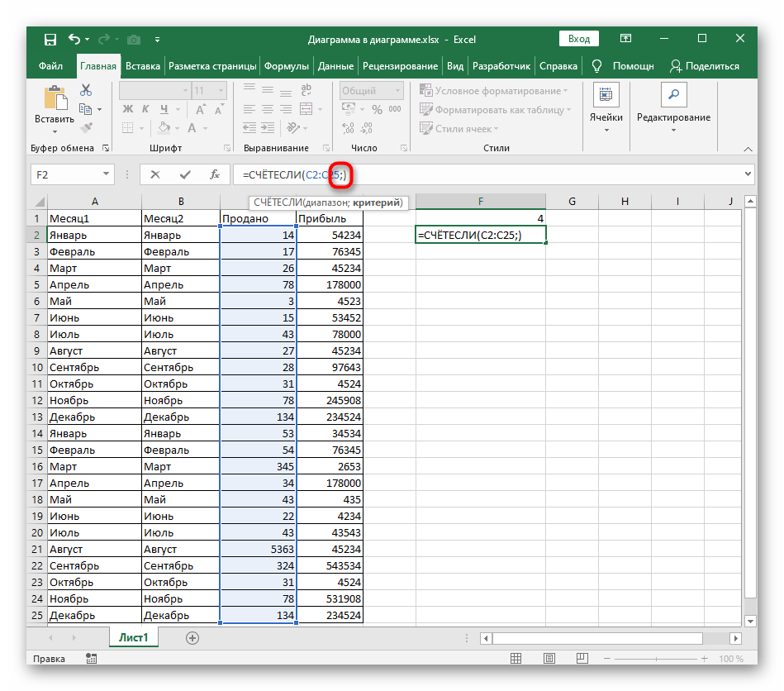The image size is (784, 691).
Task: Switch to the Вставка tab
Action: click(142, 66)
